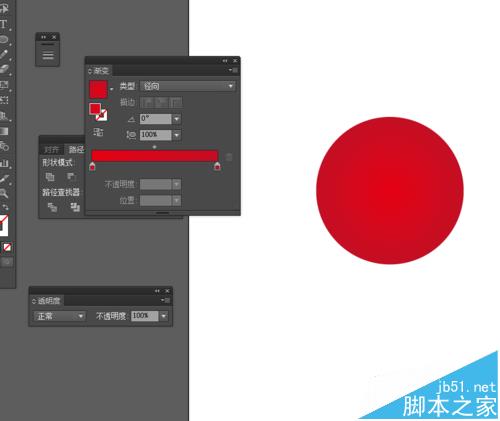Click the Reverse Gradient icon

pyautogui.click(x=98, y=132)
